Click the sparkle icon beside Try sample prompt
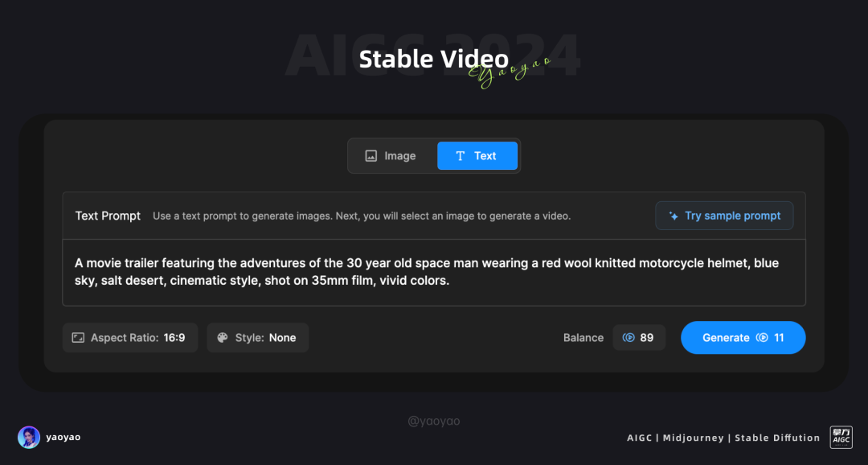868x465 pixels. point(674,216)
